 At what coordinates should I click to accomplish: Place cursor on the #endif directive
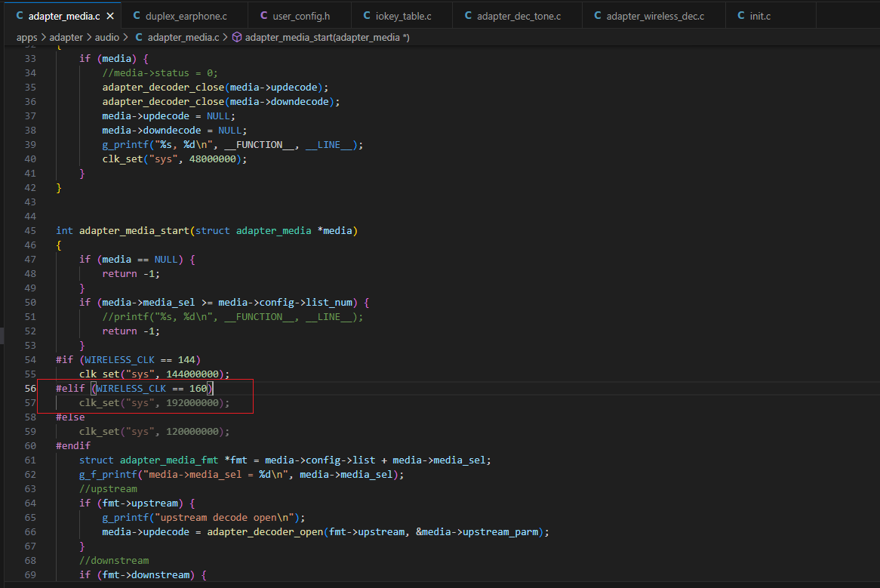click(73, 446)
